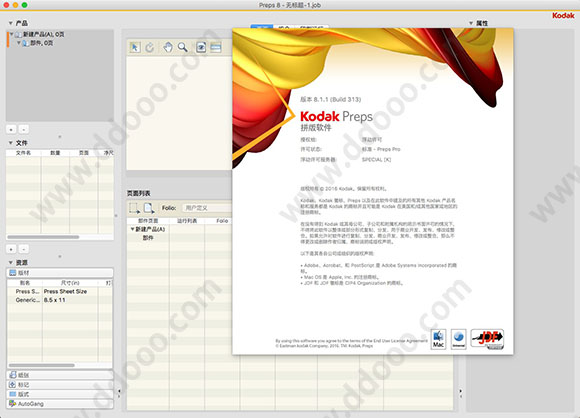580x418 pixels.
Task: Click the Internet globe badge in About dialog
Action: [459, 339]
